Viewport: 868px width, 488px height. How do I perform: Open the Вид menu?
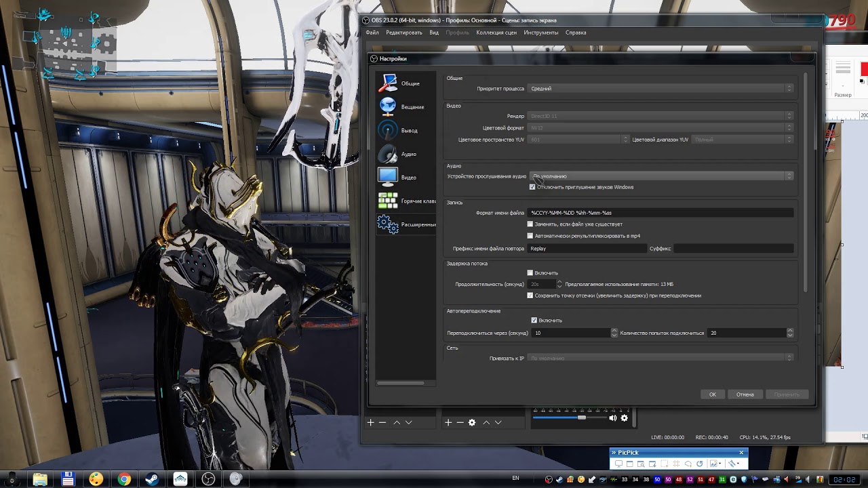[x=434, y=33]
